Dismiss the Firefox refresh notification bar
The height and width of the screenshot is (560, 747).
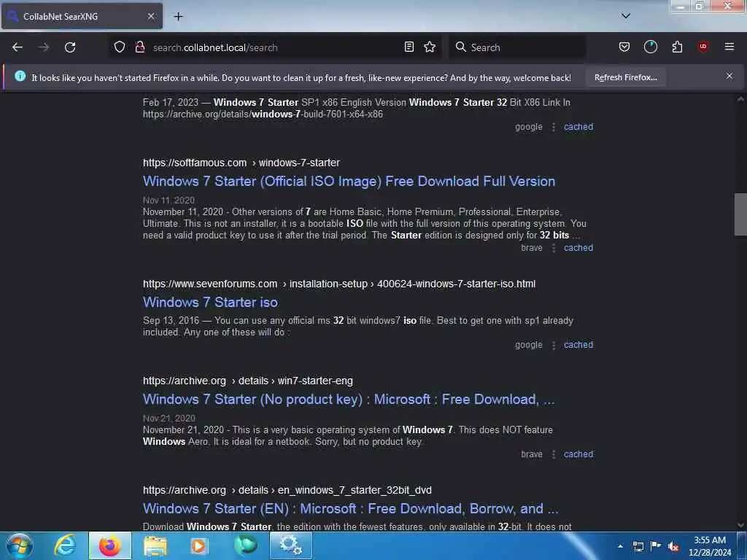pyautogui.click(x=729, y=76)
